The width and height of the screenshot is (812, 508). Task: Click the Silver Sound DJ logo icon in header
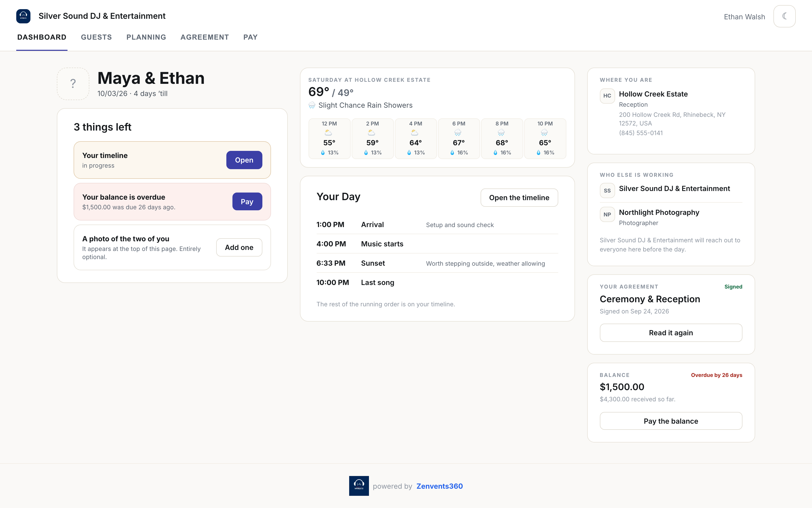[x=23, y=16]
